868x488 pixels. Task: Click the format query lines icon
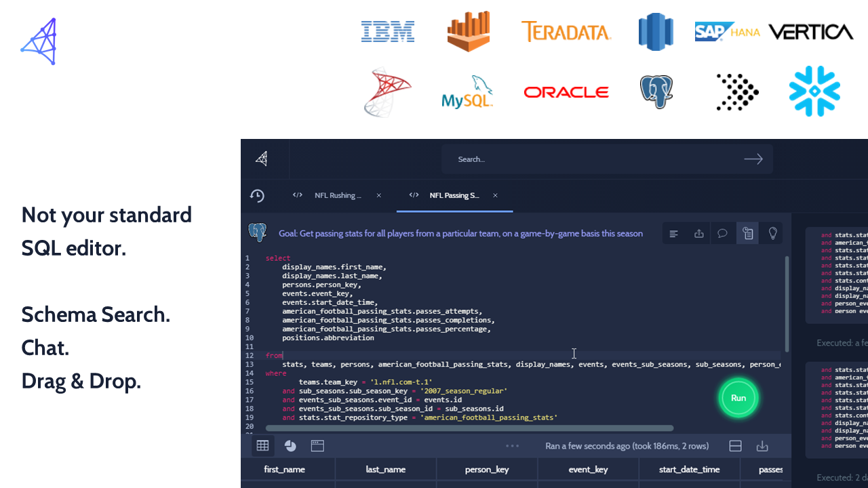coord(674,234)
